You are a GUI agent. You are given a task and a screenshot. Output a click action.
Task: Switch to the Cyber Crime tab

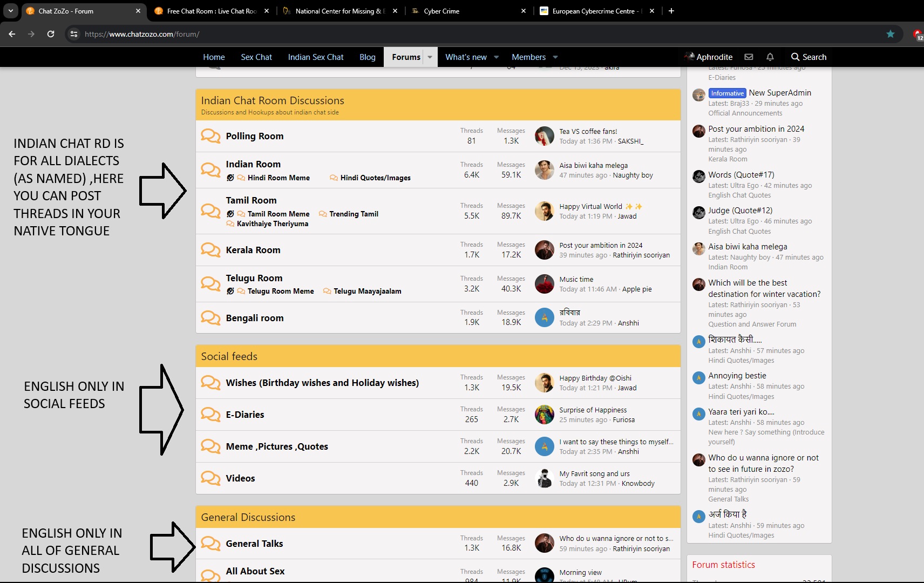[441, 11]
